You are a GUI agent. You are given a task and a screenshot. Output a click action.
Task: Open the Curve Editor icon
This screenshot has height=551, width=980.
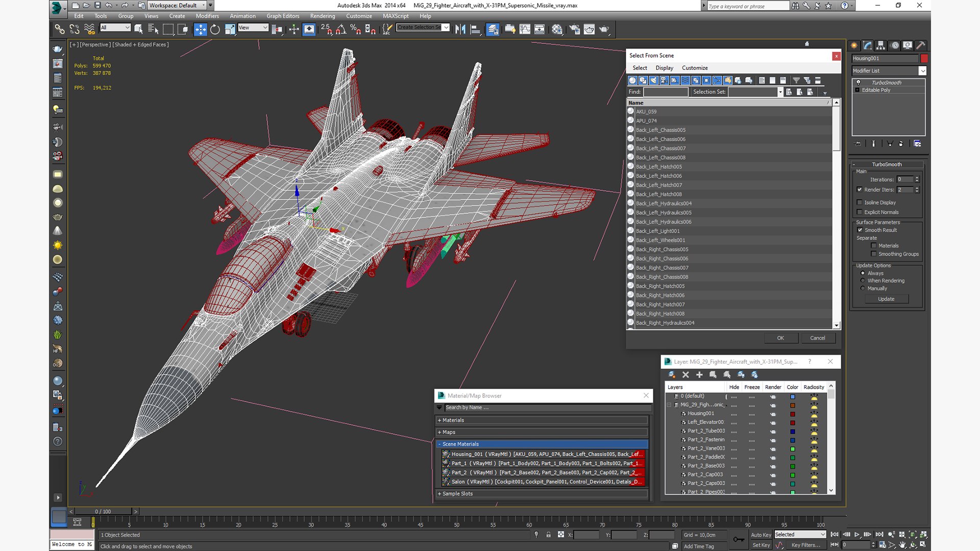point(525,29)
